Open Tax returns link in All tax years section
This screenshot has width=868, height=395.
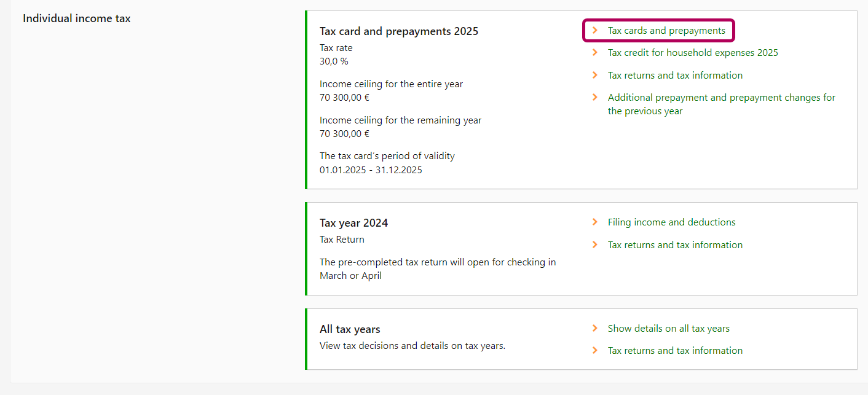pos(674,351)
